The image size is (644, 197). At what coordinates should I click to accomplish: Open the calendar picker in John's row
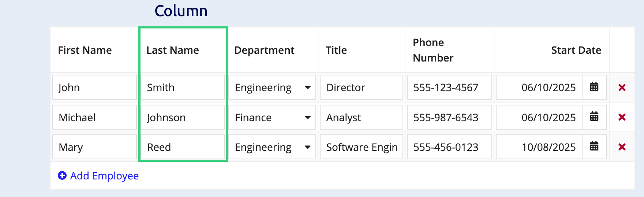pos(594,87)
